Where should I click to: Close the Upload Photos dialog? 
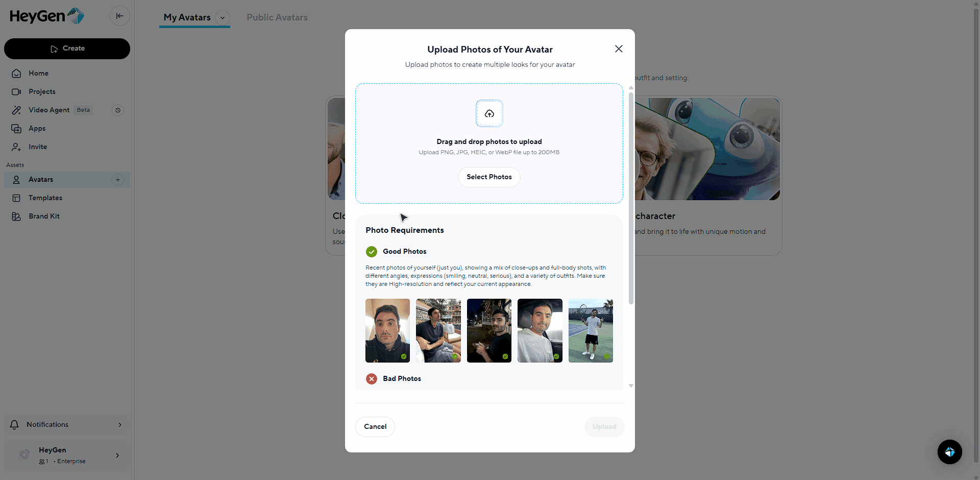(x=619, y=49)
